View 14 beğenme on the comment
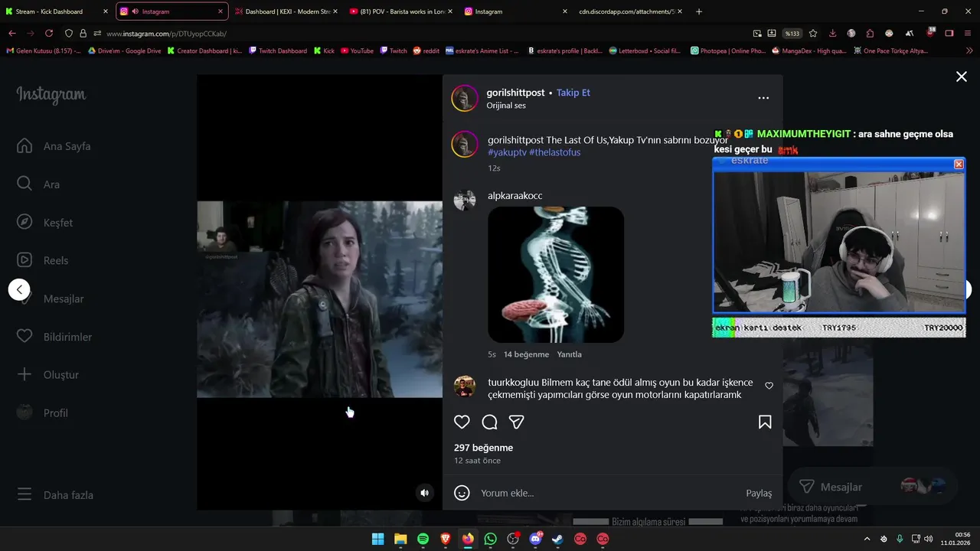Image resolution: width=980 pixels, height=551 pixels. tap(527, 354)
